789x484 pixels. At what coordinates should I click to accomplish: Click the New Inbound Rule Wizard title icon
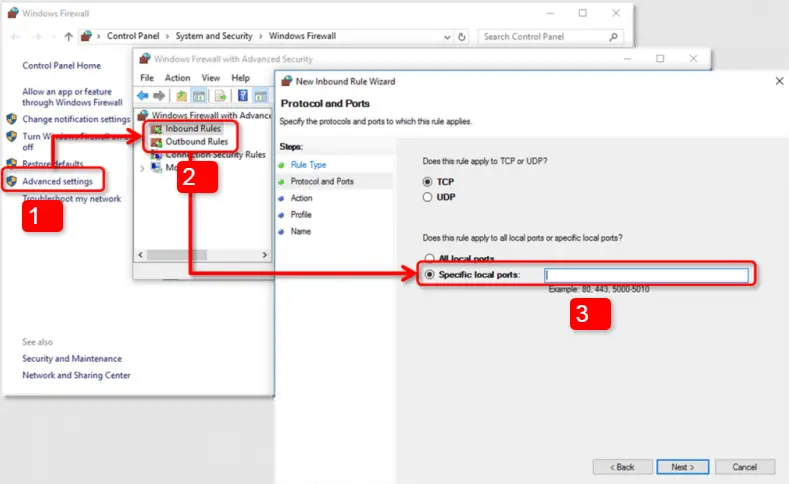287,81
